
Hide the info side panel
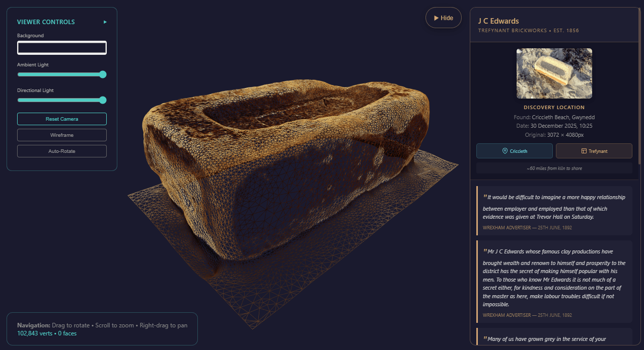click(x=443, y=18)
